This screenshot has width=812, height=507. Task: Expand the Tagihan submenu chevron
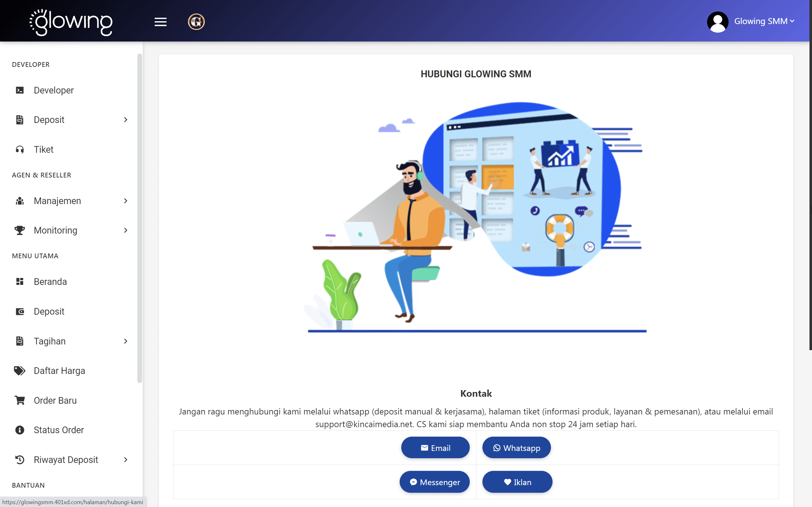tap(126, 341)
